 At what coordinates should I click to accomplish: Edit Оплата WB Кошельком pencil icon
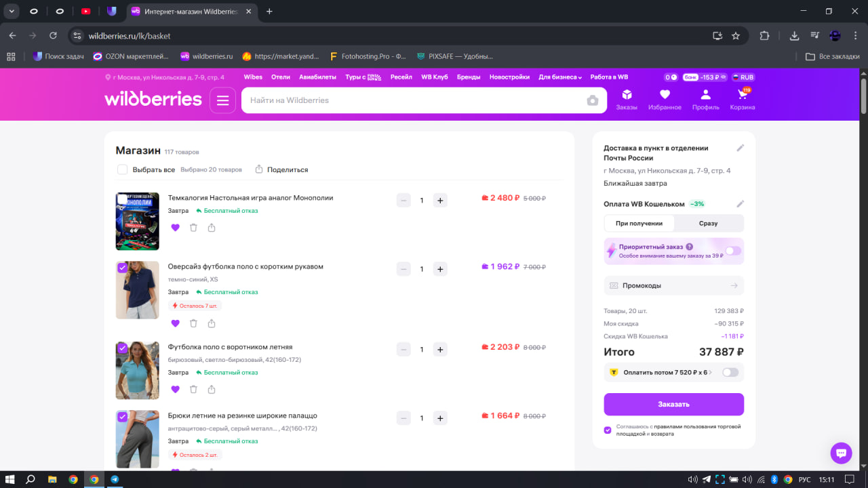(741, 204)
